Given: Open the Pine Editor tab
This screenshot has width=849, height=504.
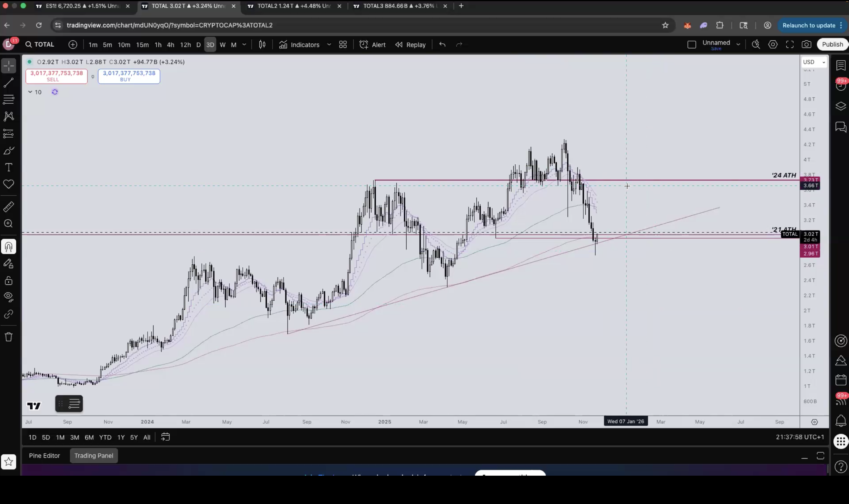Looking at the screenshot, I should coord(45,455).
